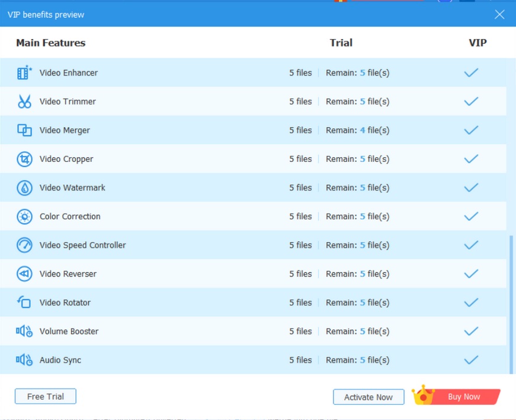The width and height of the screenshot is (516, 420).
Task: Click the Video Speed Controller gauge icon
Action: (x=24, y=245)
